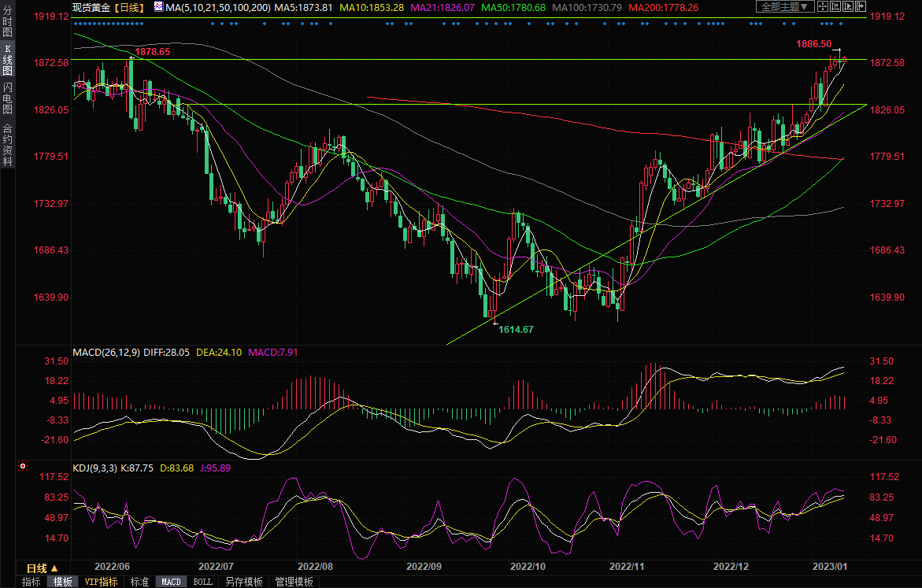Switch to the BOLL indicator
922x588 pixels.
click(202, 582)
